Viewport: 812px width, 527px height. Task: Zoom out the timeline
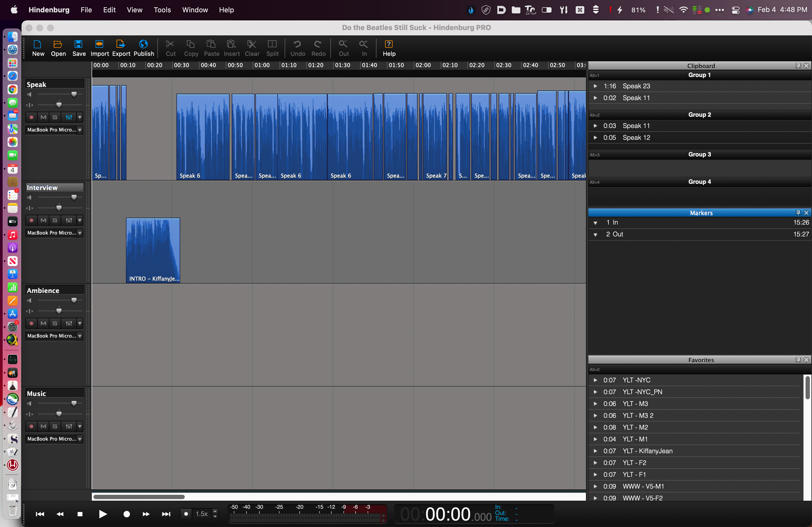(x=343, y=48)
